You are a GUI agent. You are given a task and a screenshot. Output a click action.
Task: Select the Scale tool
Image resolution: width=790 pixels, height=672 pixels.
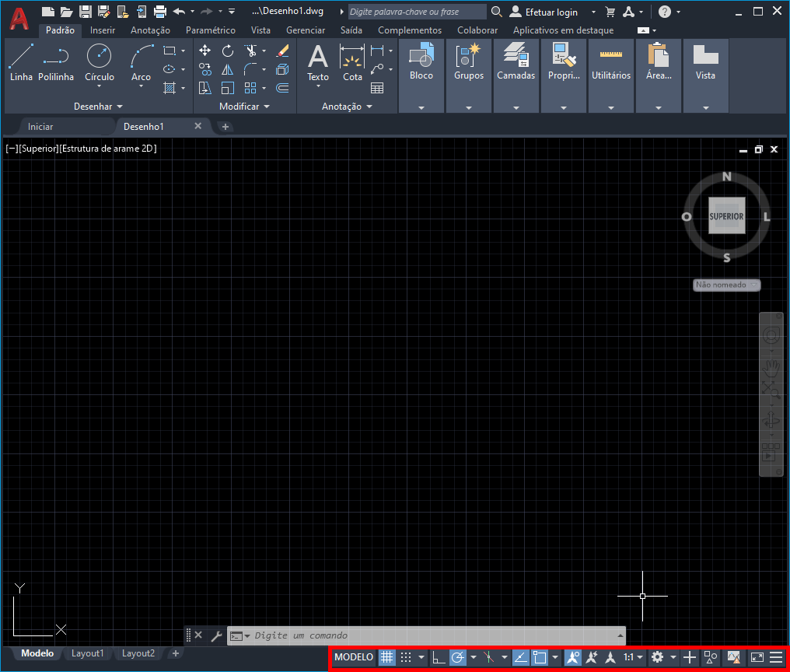[228, 88]
